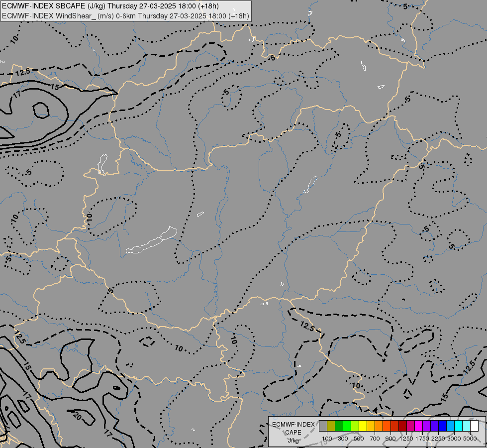The image size is (487, 448).
Task: Pick the red-orange swatch before the 900 tick
Action: (x=387, y=426)
